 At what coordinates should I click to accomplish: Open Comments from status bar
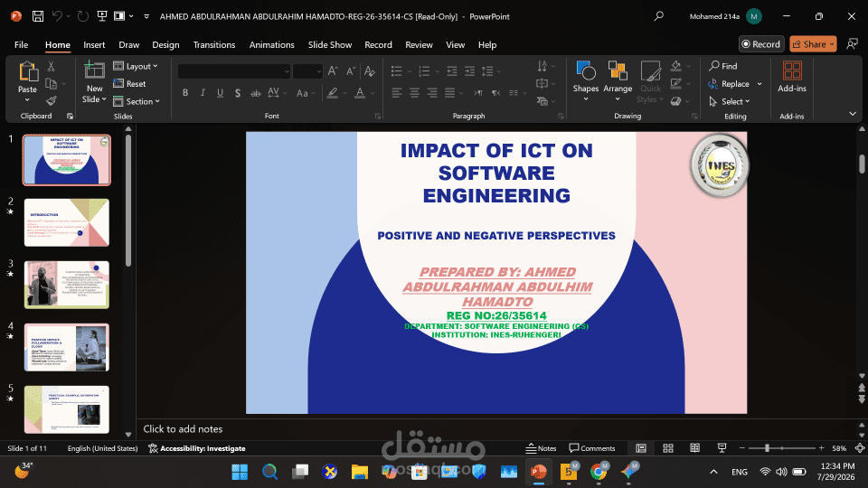591,448
